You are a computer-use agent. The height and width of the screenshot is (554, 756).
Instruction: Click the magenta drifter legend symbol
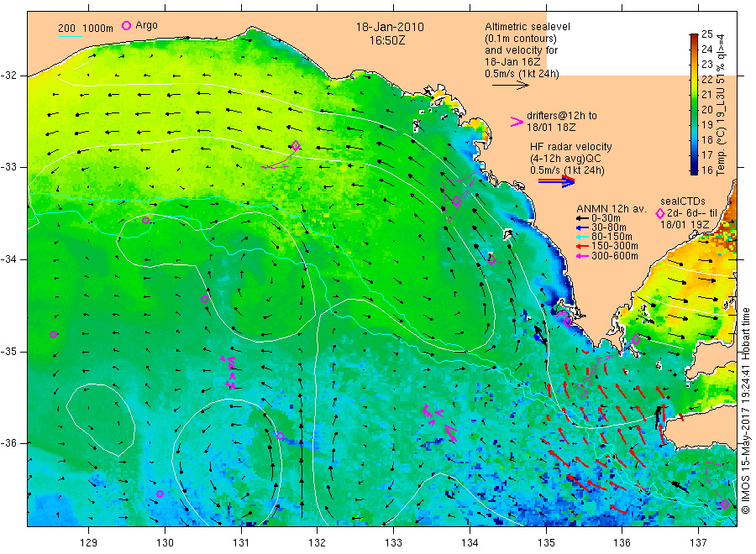(x=517, y=122)
